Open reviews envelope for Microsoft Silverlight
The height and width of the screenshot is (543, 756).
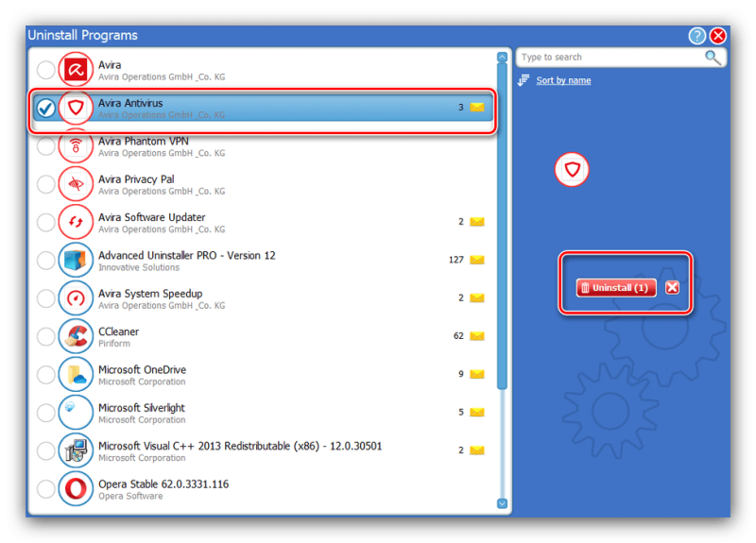point(477,412)
